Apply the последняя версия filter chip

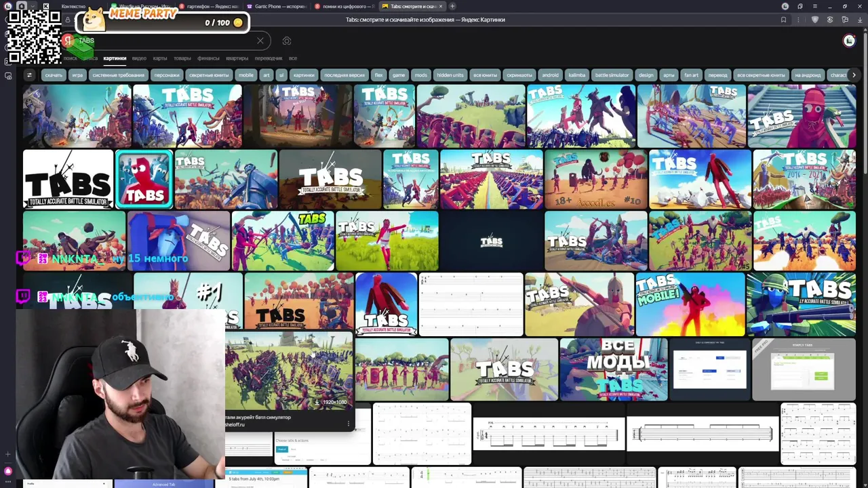(344, 75)
